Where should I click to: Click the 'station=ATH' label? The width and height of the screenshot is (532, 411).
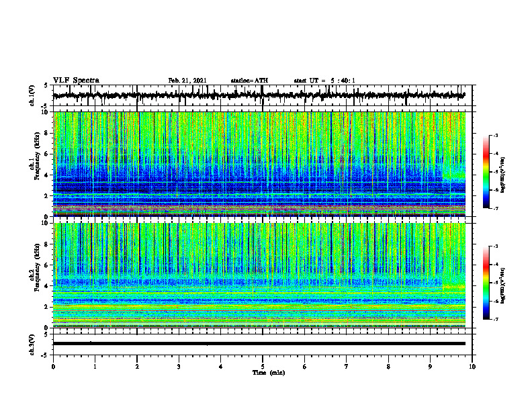click(249, 81)
